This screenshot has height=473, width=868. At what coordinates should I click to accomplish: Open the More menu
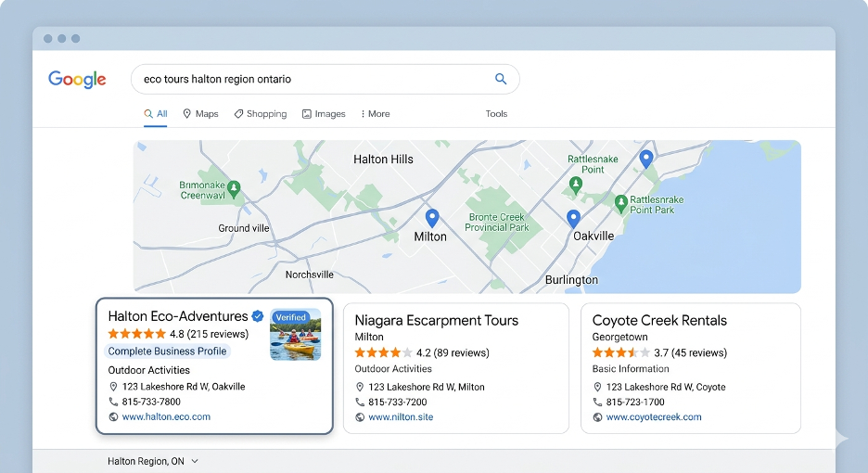(x=375, y=113)
